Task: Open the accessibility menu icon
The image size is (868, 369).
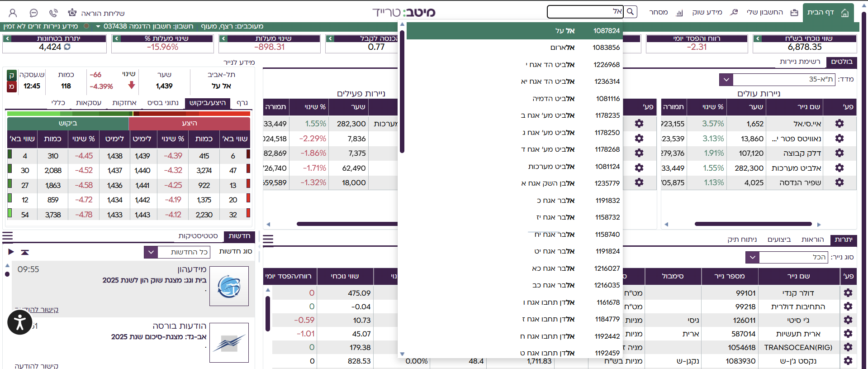Action: click(x=19, y=322)
